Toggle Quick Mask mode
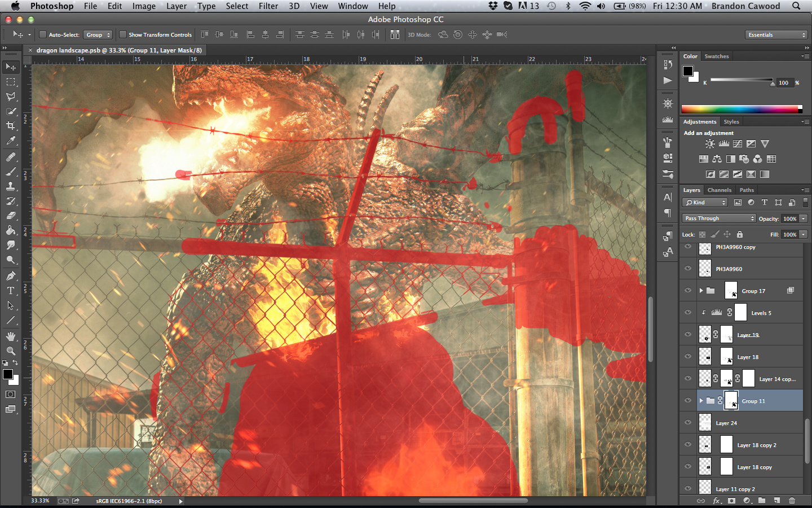Image resolution: width=812 pixels, height=508 pixels. [10, 395]
